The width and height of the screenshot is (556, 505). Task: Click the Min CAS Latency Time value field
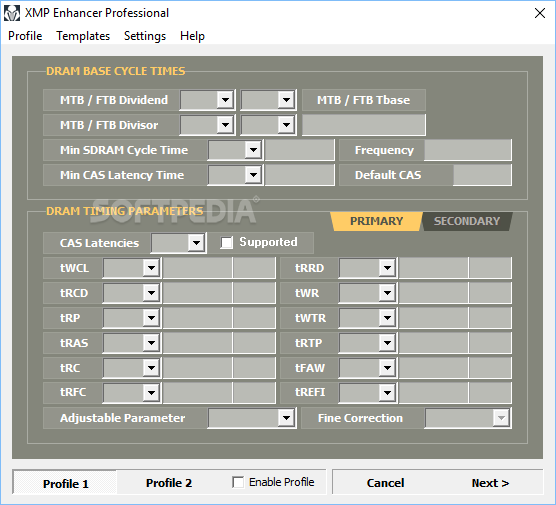point(300,175)
